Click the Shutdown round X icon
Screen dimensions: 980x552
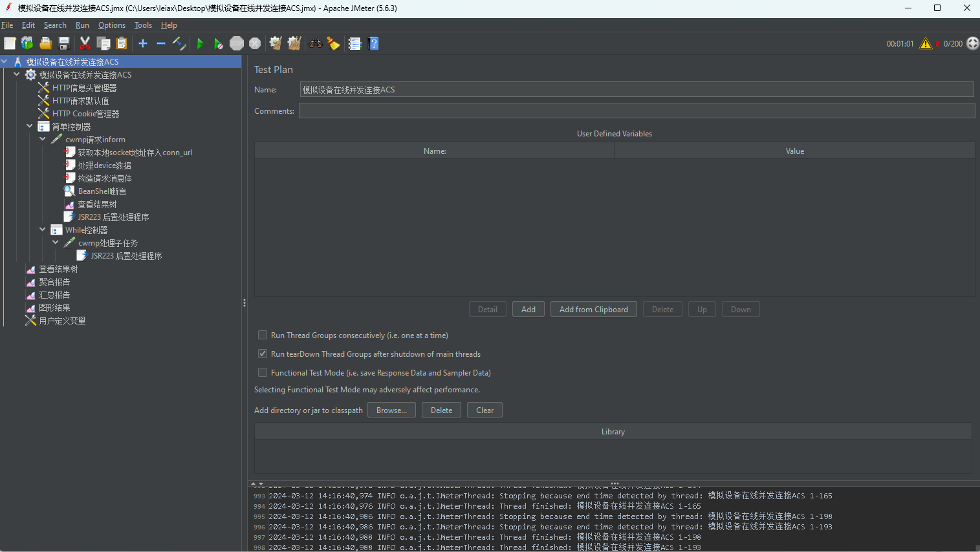point(255,43)
